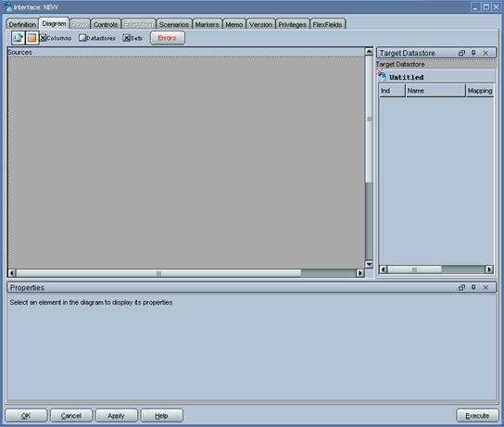Click the orange square toolbar icon
Viewport: 504px width, 427px height.
31,38
